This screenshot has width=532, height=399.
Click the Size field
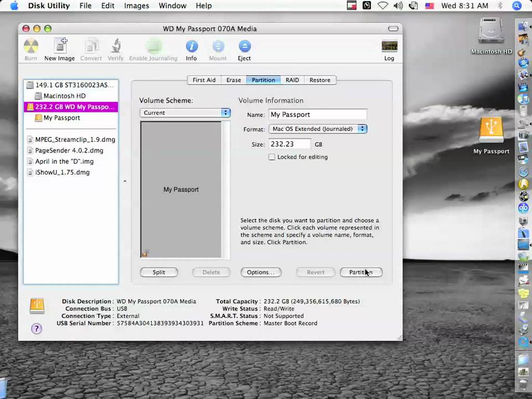289,144
